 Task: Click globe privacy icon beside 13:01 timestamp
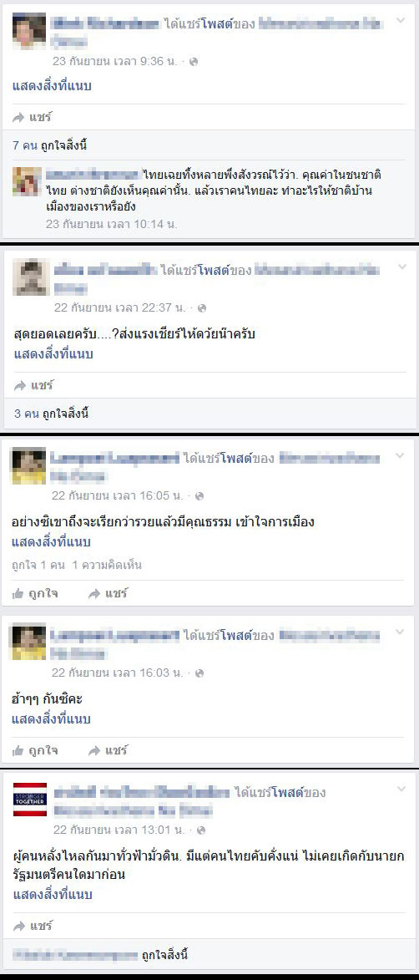click(x=199, y=830)
